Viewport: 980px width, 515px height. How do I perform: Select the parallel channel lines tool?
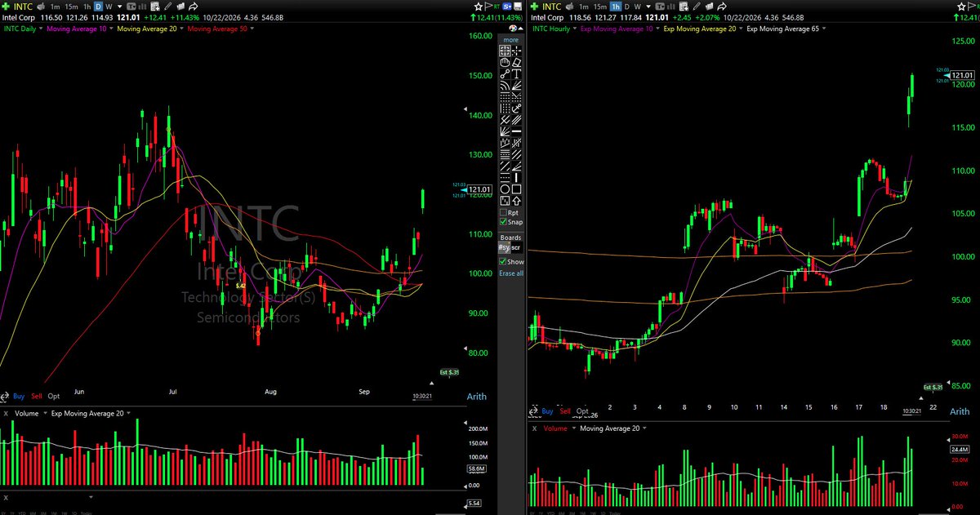pos(517,118)
